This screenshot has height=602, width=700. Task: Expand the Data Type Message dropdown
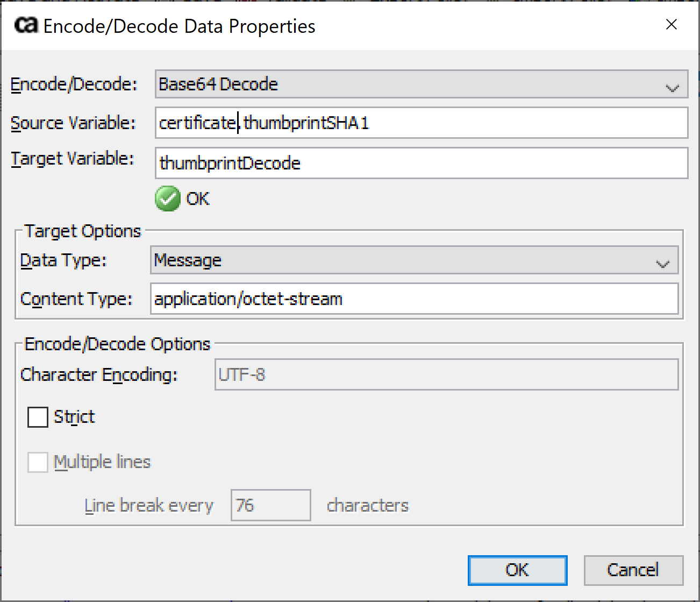[x=414, y=260]
